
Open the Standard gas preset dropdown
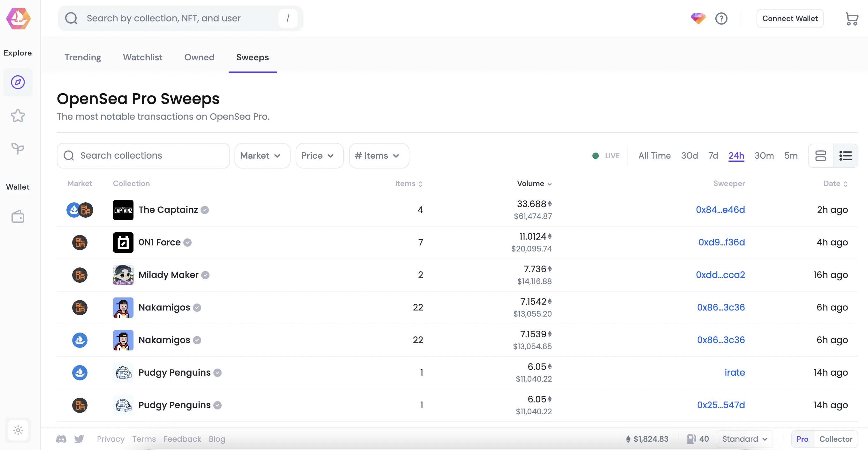(744, 439)
